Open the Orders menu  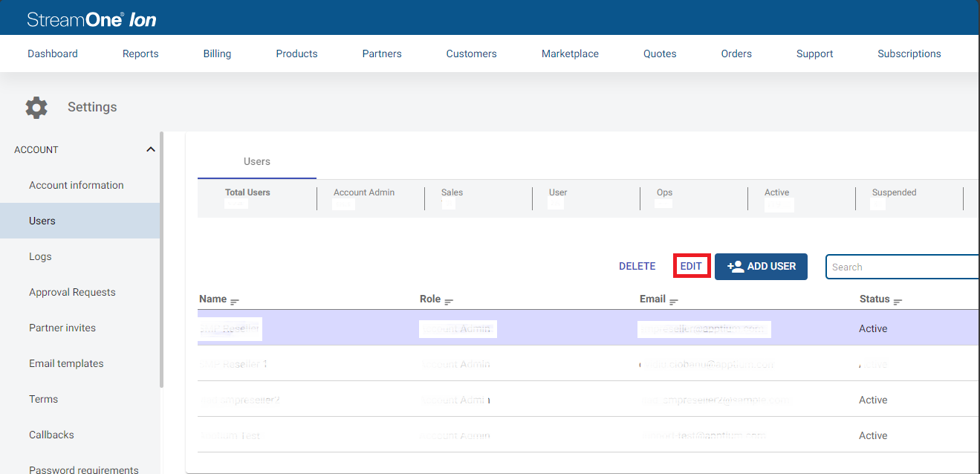[736, 53]
